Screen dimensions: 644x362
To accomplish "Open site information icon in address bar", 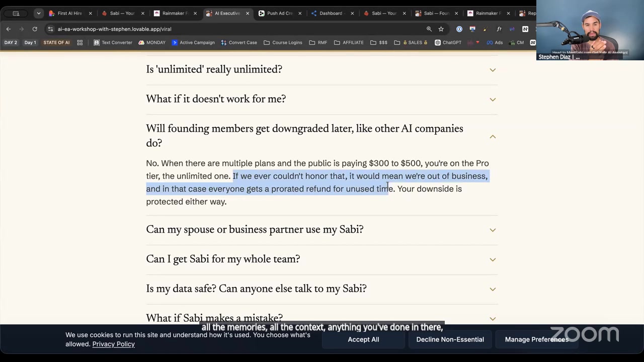I will (x=50, y=29).
